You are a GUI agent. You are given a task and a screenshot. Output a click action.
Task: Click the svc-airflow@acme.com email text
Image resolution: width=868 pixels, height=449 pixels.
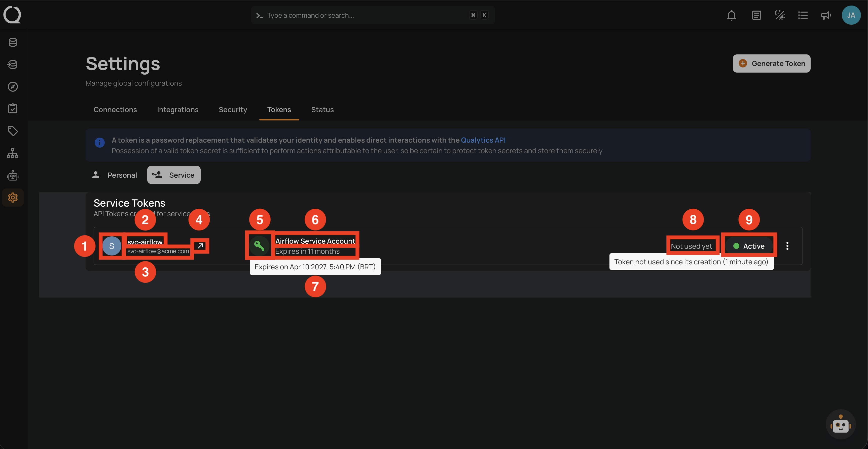pyautogui.click(x=158, y=251)
